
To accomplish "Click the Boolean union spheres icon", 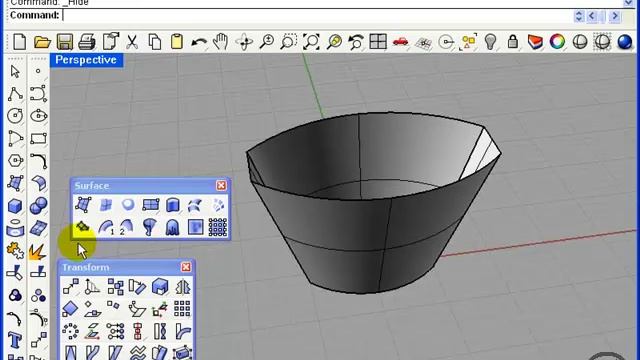I will pos(38,206).
